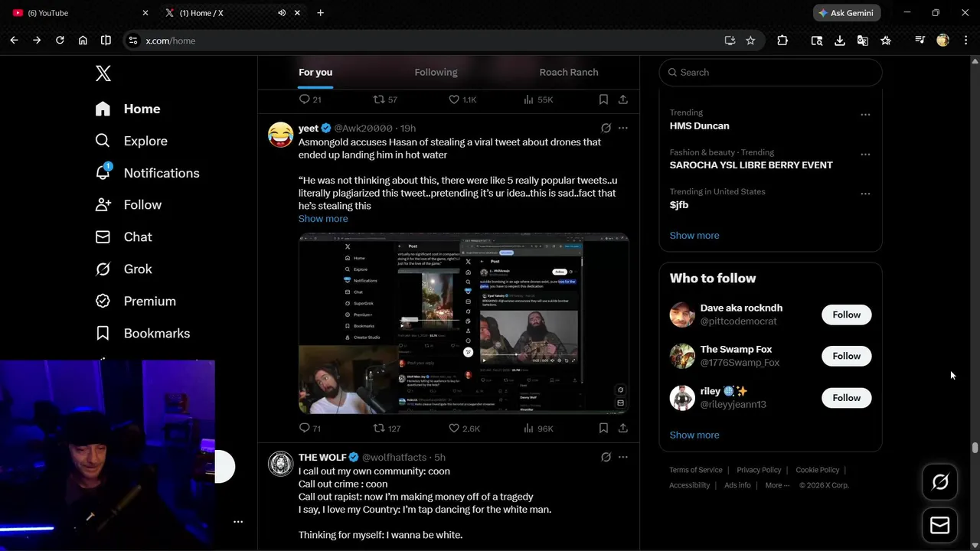Like the top post with 1.1K likes
The height and width of the screenshot is (551, 980).
pos(462,99)
